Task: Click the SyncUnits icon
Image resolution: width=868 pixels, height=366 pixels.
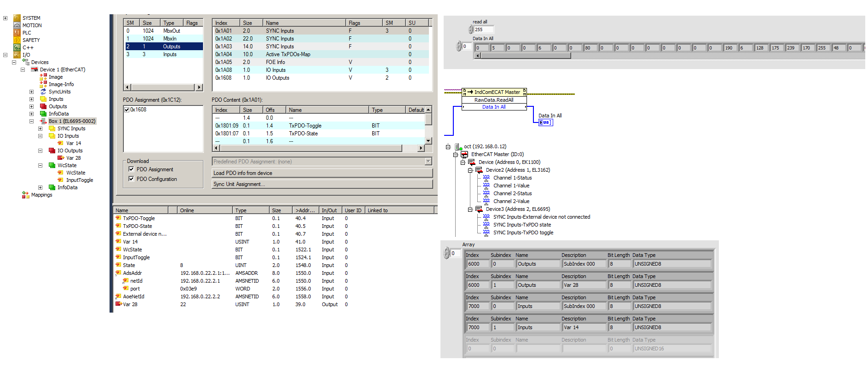Action: 43,92
